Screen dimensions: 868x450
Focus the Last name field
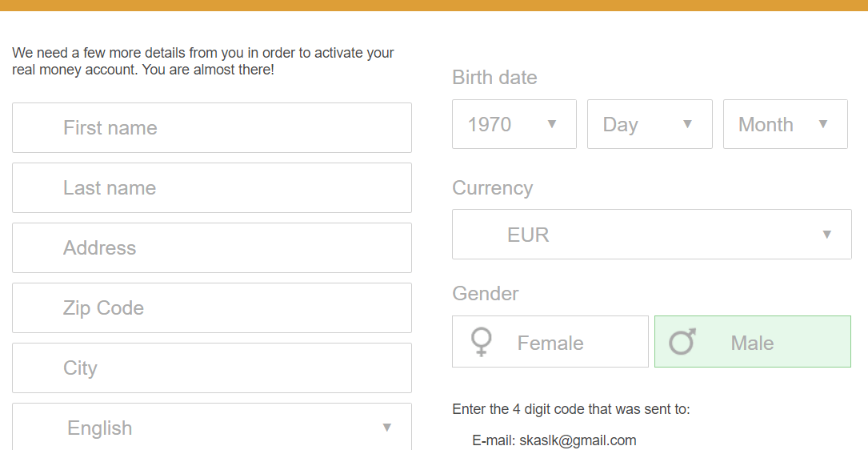(212, 188)
